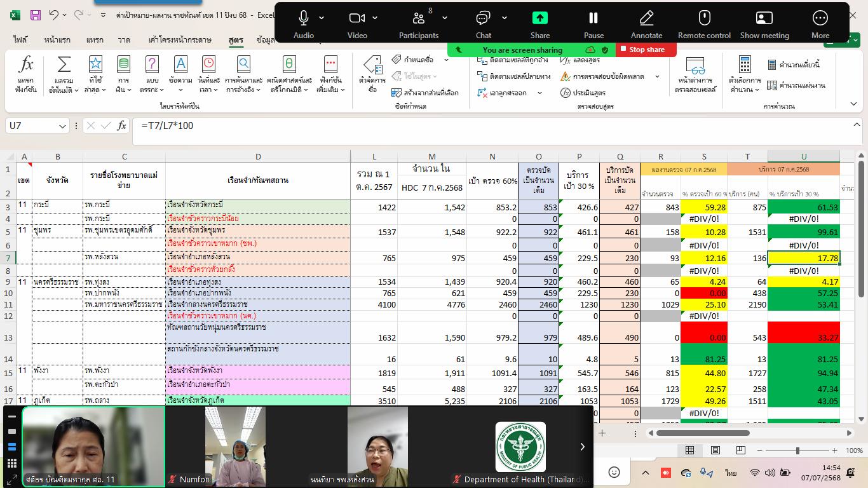
Task: Open the Name Manager tag icon
Action: click(x=372, y=74)
